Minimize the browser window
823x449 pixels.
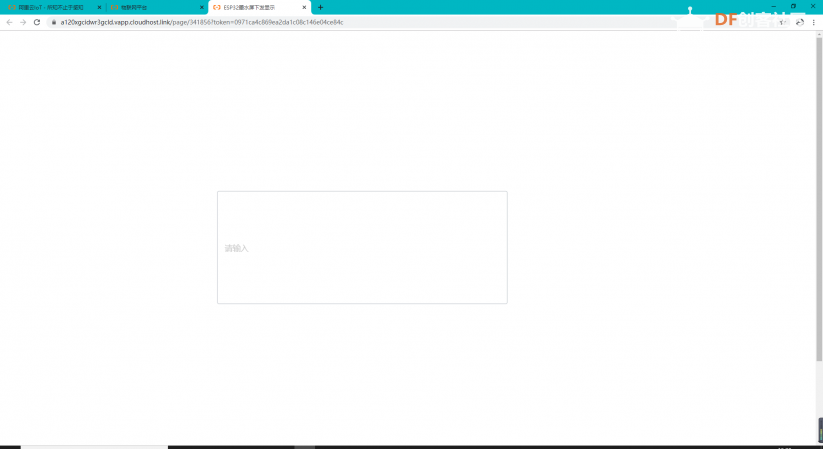click(x=774, y=6)
